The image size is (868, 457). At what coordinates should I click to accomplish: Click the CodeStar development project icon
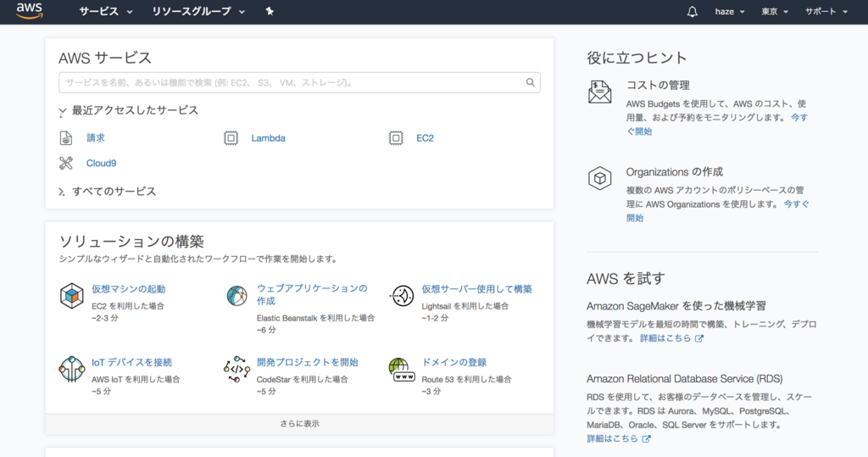(x=237, y=369)
